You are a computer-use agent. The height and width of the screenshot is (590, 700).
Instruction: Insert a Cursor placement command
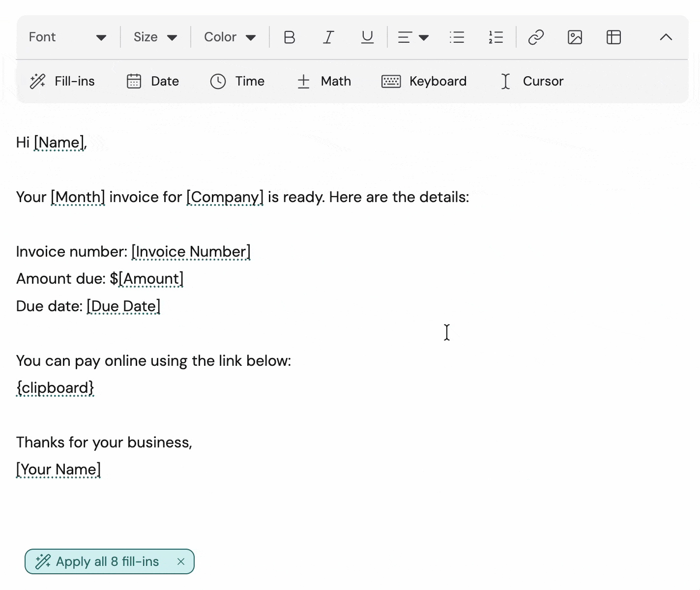coord(531,81)
